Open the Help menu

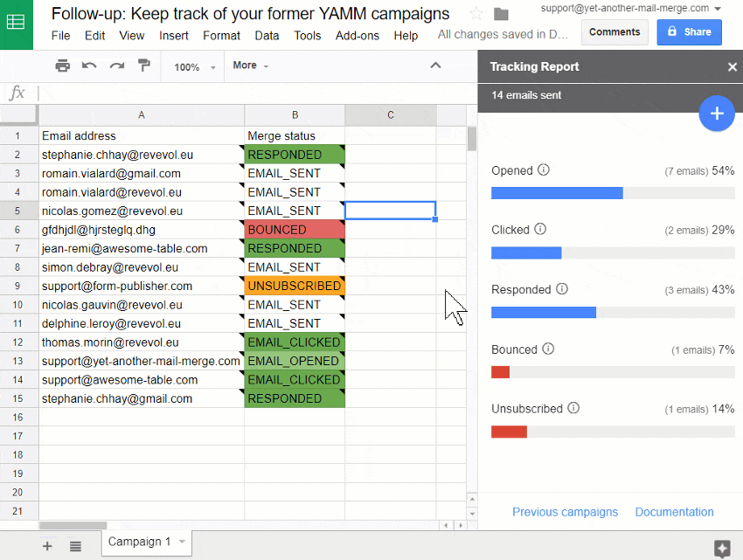tap(406, 36)
